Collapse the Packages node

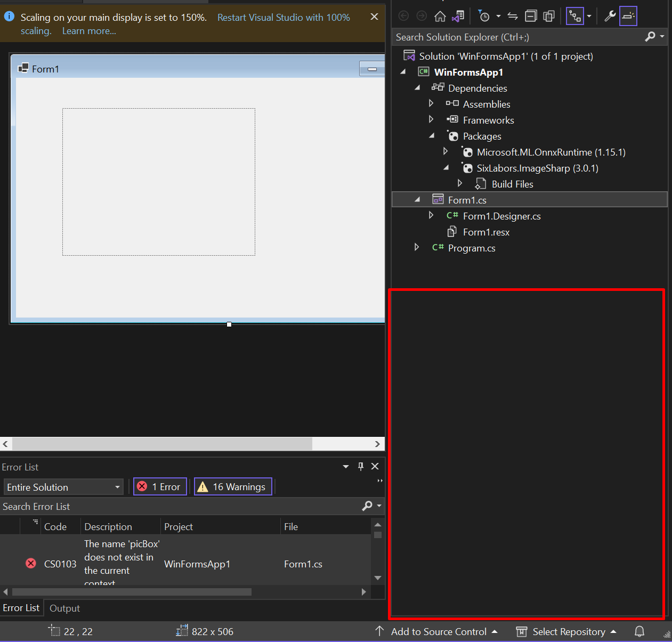[x=432, y=135]
